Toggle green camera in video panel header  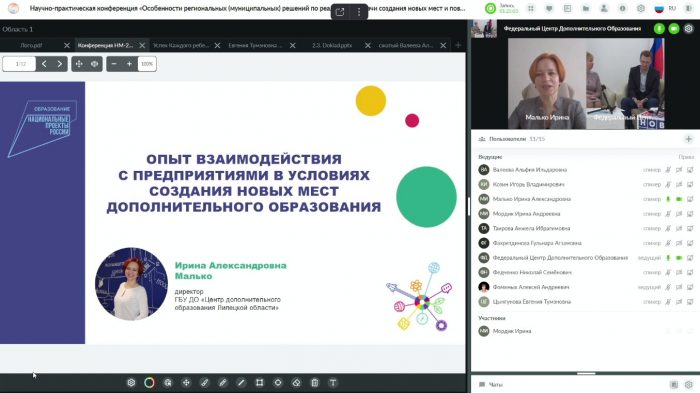coord(674,29)
